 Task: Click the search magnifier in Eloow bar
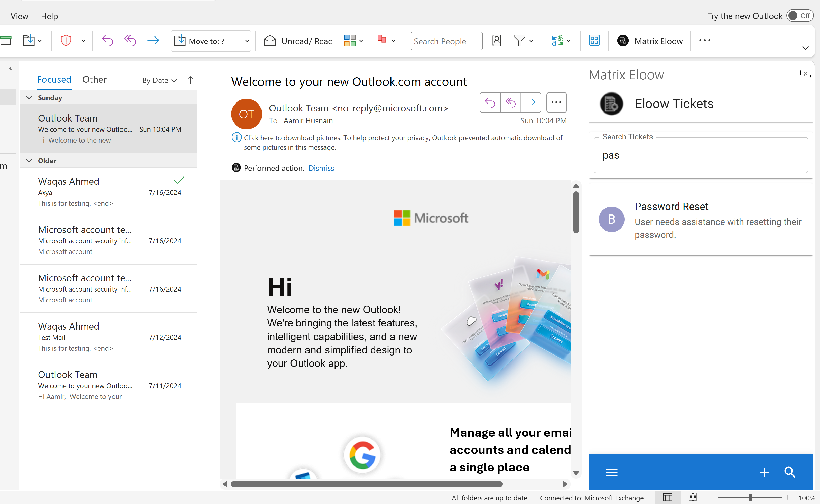coord(790,472)
